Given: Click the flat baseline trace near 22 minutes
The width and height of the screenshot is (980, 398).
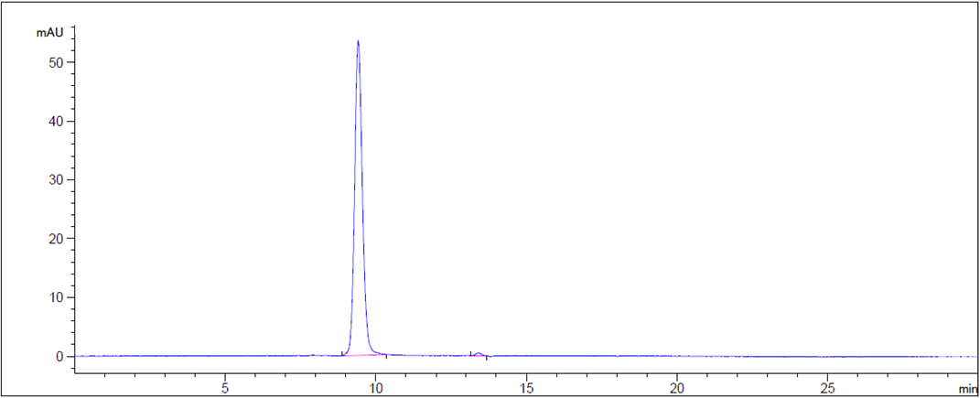Looking at the screenshot, I should click(737, 356).
